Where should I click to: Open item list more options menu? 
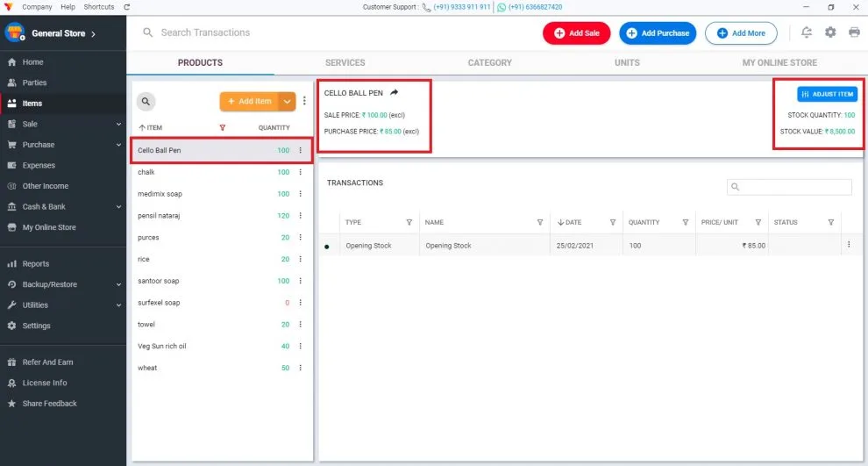point(304,102)
